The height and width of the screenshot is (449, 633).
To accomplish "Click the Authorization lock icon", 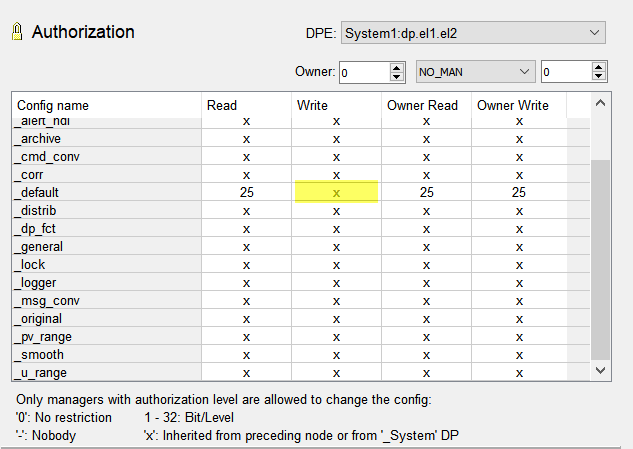I will (16, 32).
